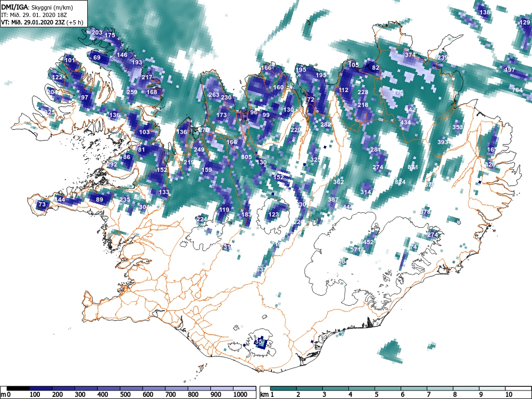Click the visibility value 314 on the map
The width and height of the screenshot is (532, 399).
point(366,192)
